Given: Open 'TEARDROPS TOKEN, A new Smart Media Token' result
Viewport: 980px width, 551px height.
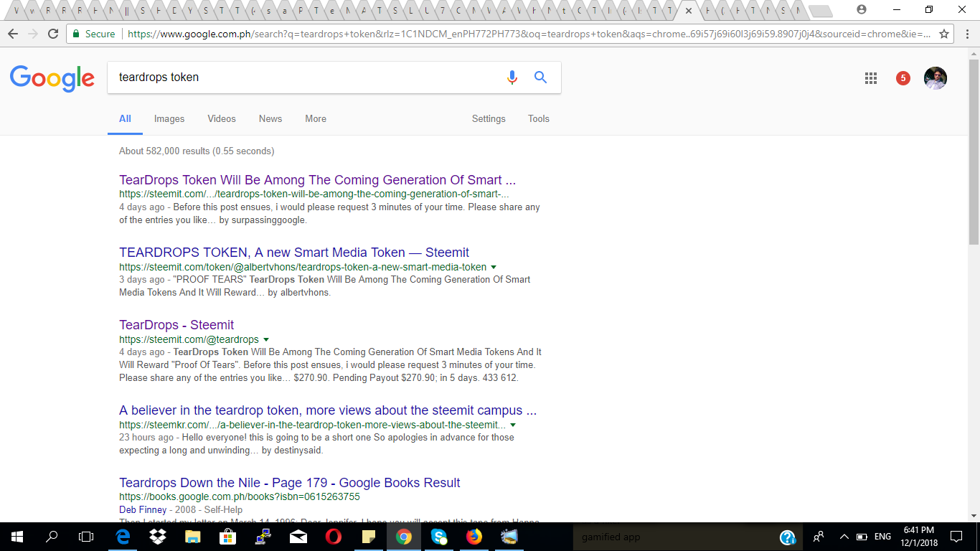Looking at the screenshot, I should (294, 253).
